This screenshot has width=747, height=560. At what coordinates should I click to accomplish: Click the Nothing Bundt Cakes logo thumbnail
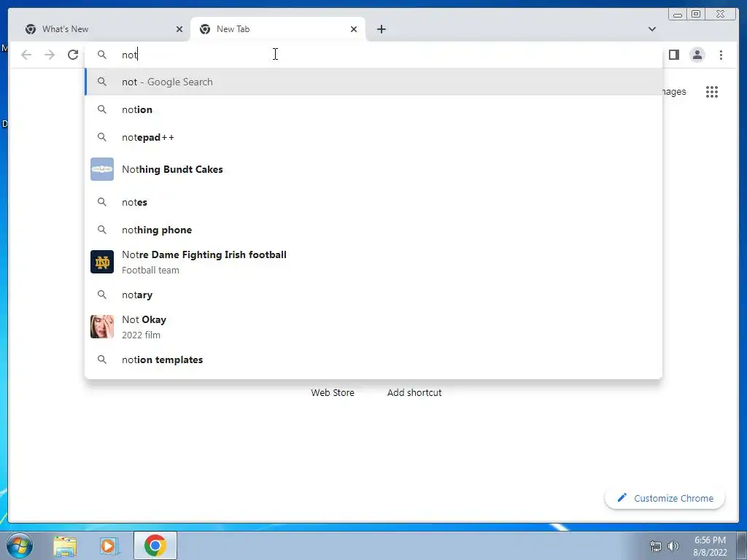pos(102,169)
